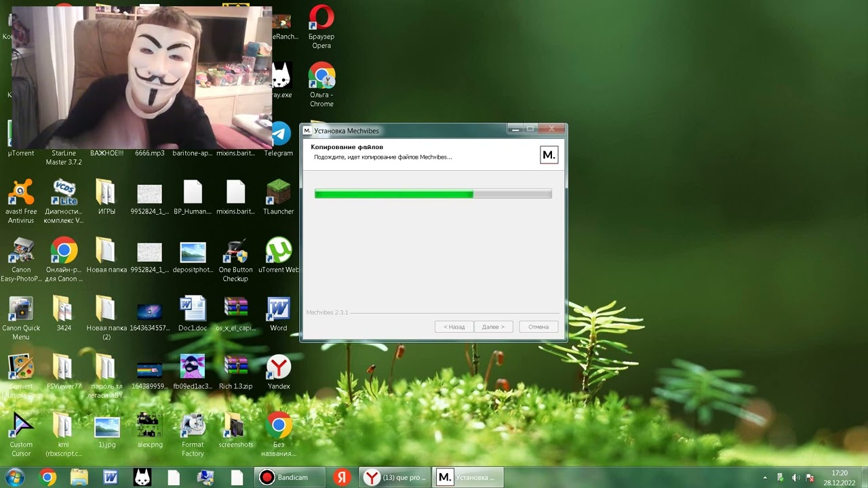Select the 1).jpg image file
868x488 pixels.
[x=106, y=430]
